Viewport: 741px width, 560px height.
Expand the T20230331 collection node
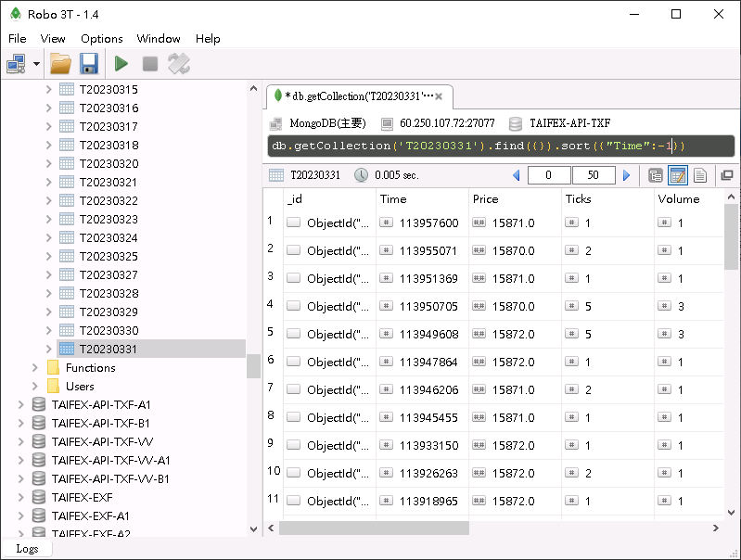pyautogui.click(x=48, y=349)
